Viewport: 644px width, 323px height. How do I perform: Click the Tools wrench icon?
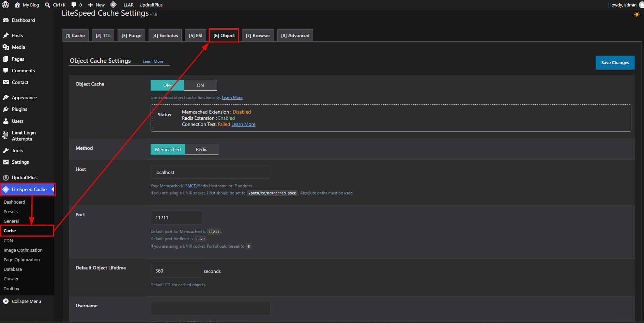point(6,150)
